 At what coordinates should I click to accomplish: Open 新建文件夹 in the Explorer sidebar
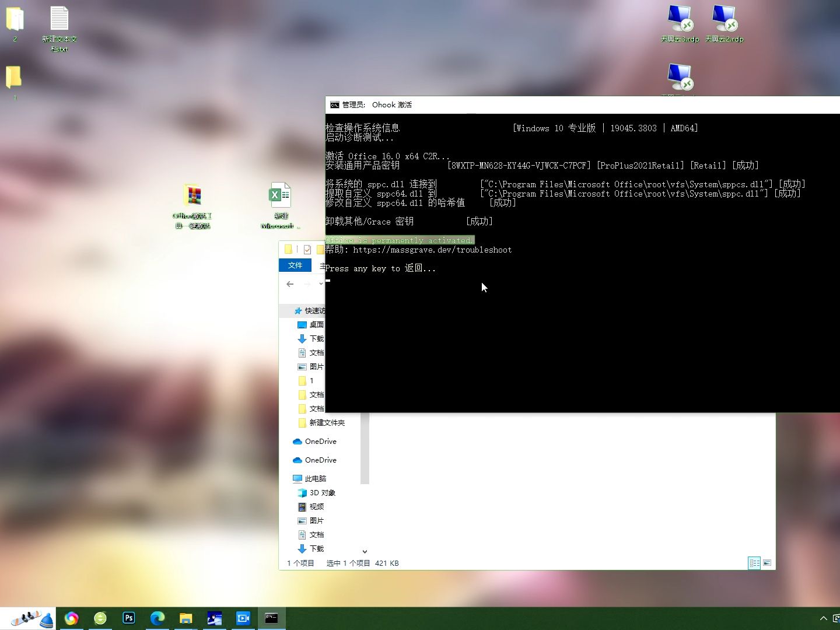pos(321,423)
